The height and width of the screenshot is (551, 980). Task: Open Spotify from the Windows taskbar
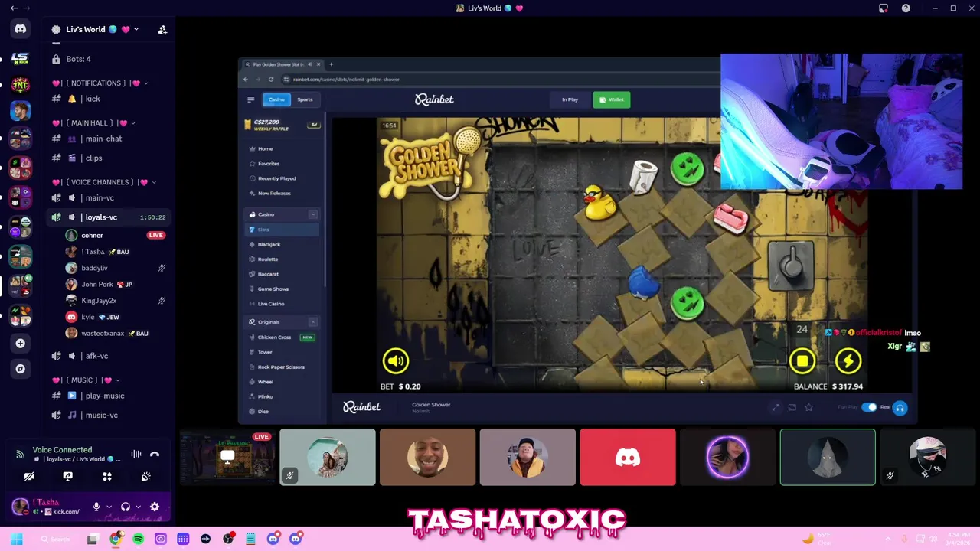pos(138,539)
